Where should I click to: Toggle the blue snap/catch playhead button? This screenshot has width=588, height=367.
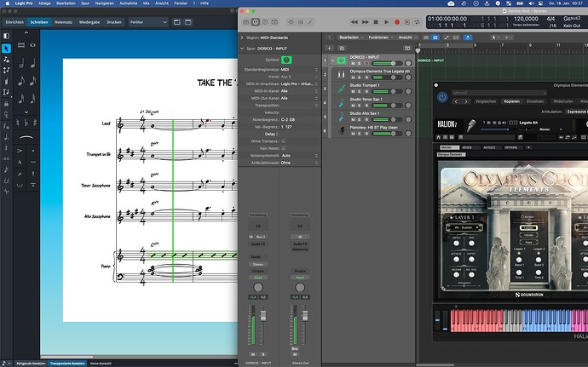pyautogui.click(x=468, y=37)
